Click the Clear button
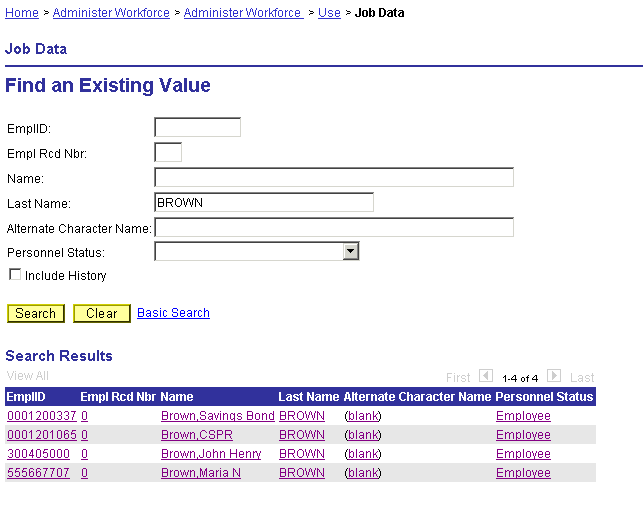Image resolution: width=643 pixels, height=506 pixels. click(102, 313)
